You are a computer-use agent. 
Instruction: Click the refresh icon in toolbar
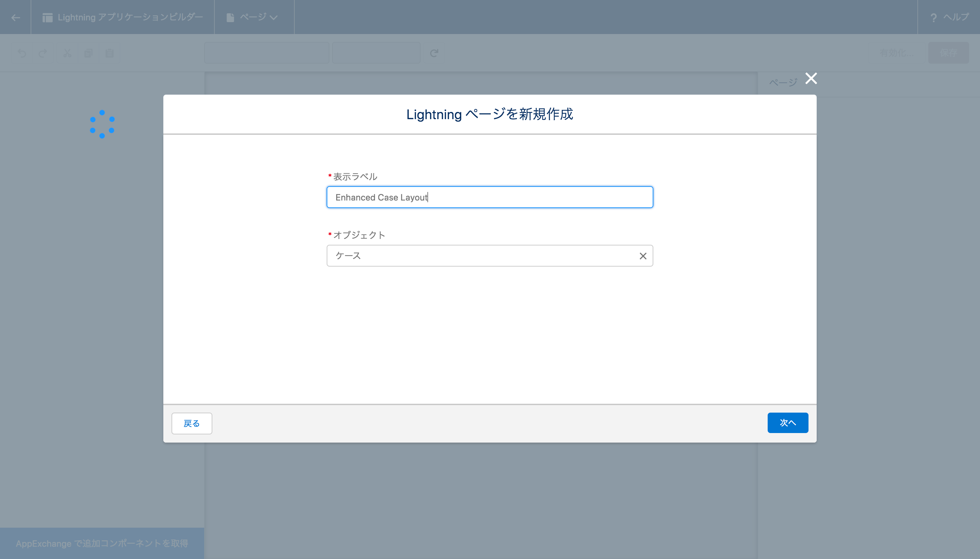coord(434,53)
